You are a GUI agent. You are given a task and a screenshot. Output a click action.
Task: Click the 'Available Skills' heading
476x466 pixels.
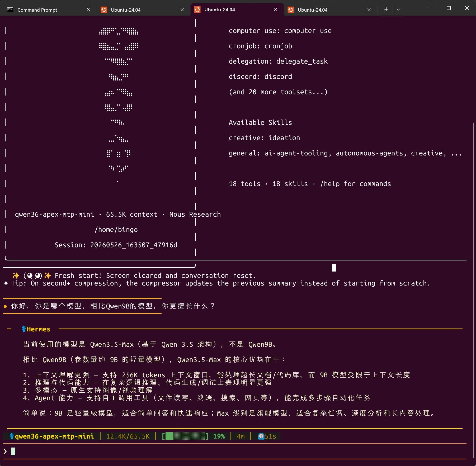click(x=260, y=122)
